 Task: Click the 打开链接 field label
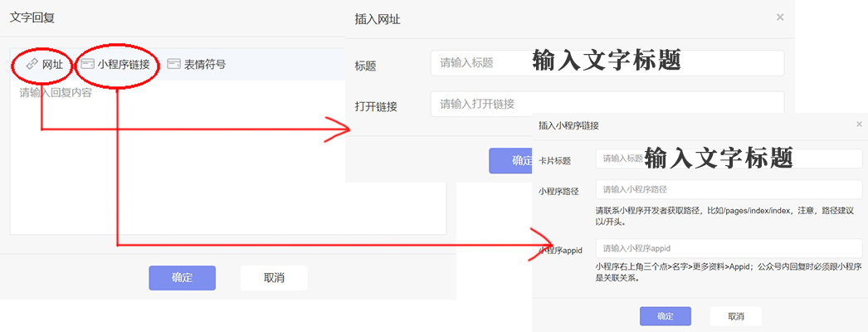376,107
